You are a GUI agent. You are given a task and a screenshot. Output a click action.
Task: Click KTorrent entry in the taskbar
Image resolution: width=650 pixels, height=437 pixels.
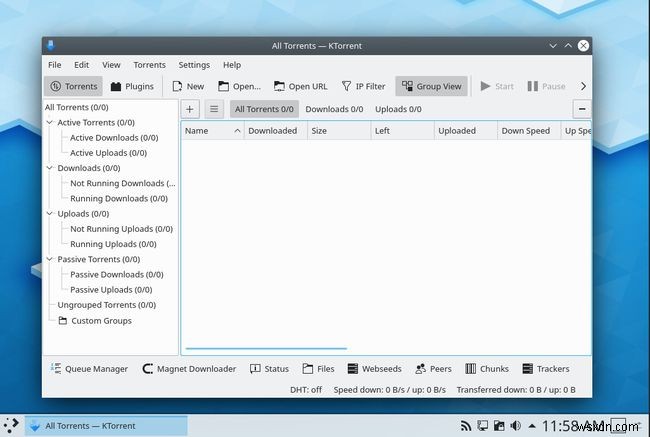(106, 426)
